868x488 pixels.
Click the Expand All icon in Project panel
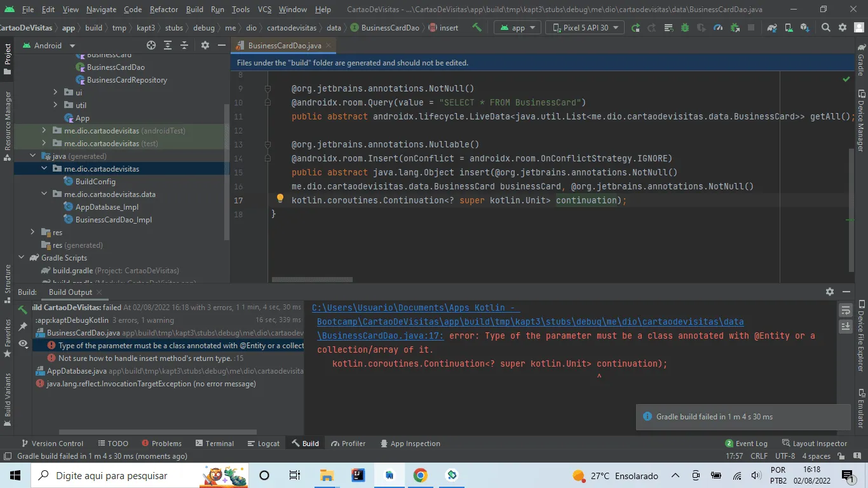click(168, 45)
